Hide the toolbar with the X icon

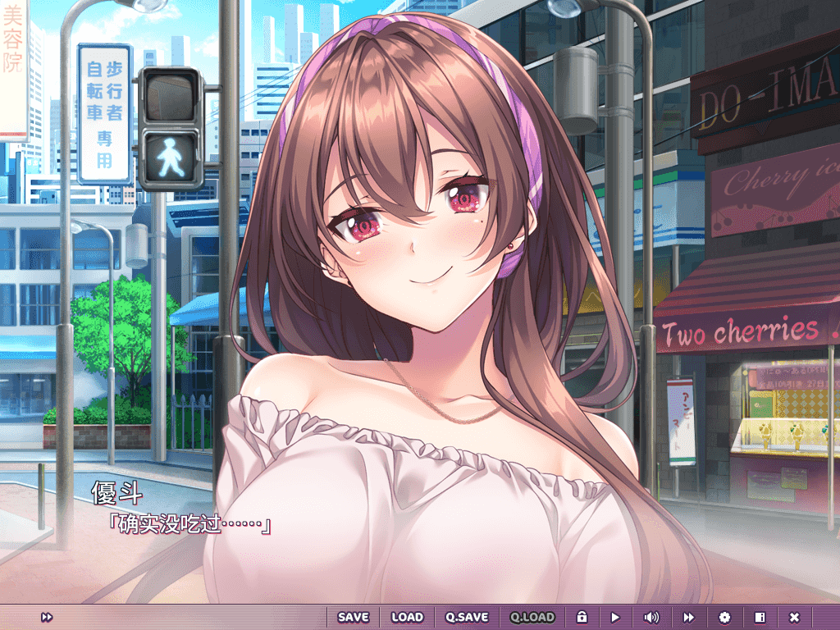pyautogui.click(x=794, y=617)
